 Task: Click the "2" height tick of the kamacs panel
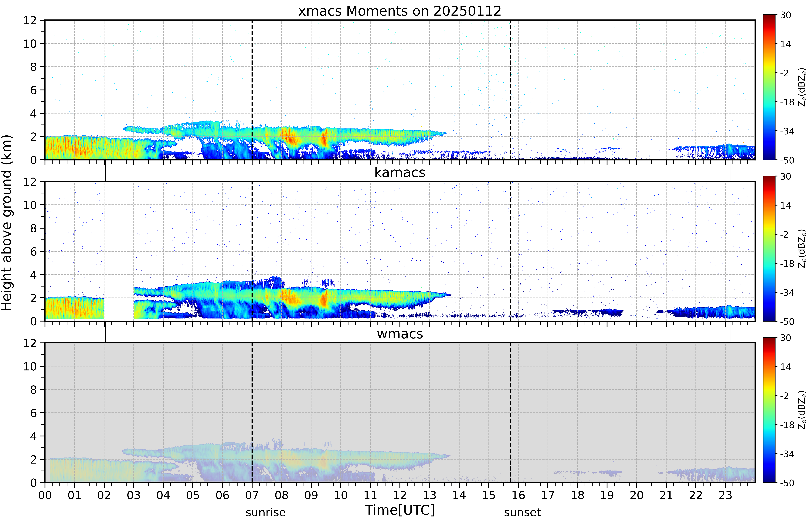pos(33,298)
